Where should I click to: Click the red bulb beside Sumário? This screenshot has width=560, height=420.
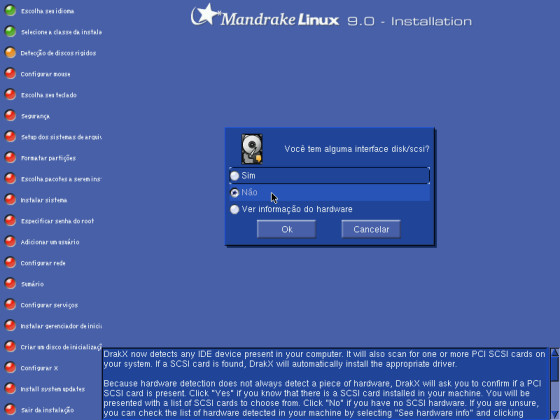[10, 284]
